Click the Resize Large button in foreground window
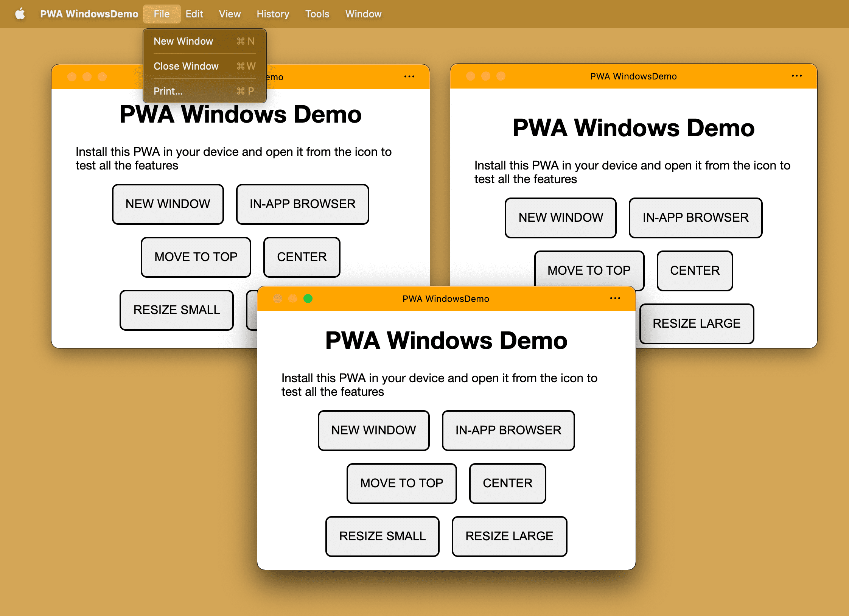 510,536
